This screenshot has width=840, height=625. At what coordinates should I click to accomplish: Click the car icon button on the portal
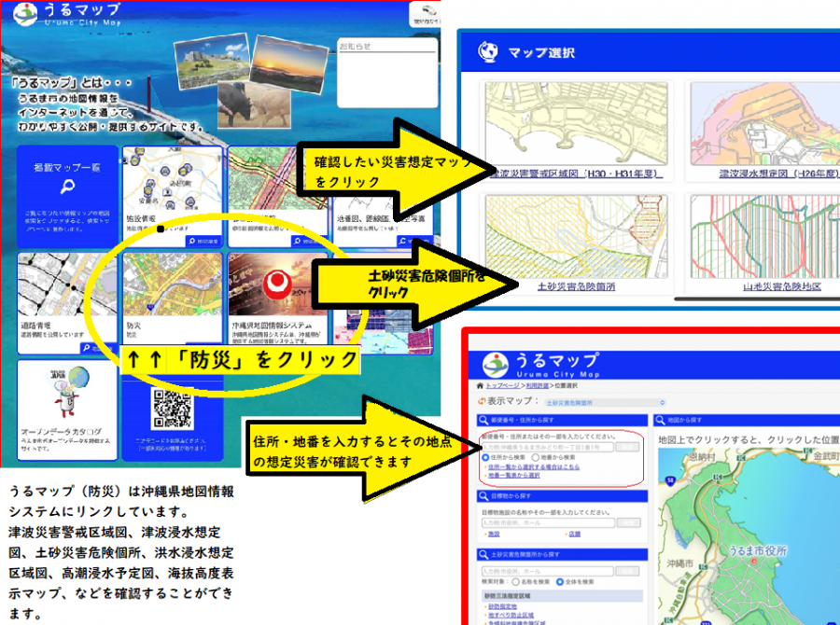click(x=427, y=14)
